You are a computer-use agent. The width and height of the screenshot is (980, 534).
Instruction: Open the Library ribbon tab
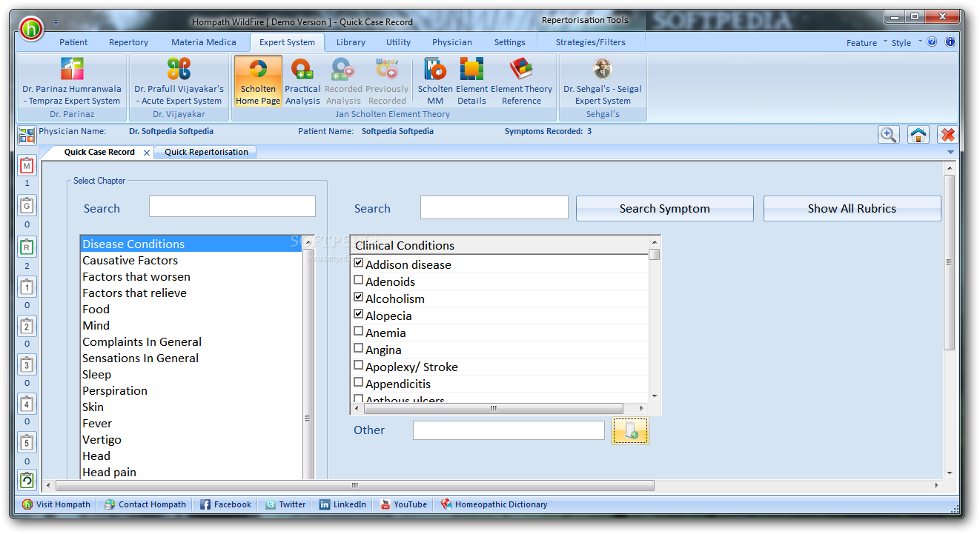tap(351, 42)
